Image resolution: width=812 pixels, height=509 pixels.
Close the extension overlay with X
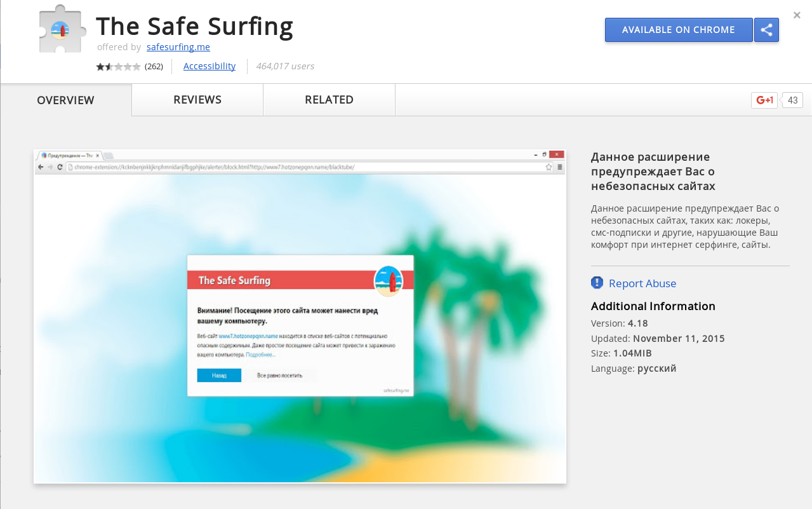pyautogui.click(x=797, y=15)
